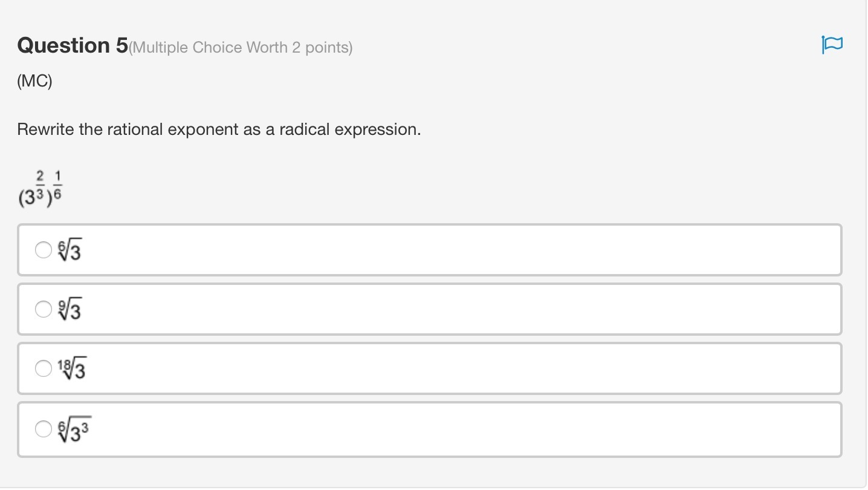Click the third answer choice box
This screenshot has width=868, height=490.
pos(429,368)
